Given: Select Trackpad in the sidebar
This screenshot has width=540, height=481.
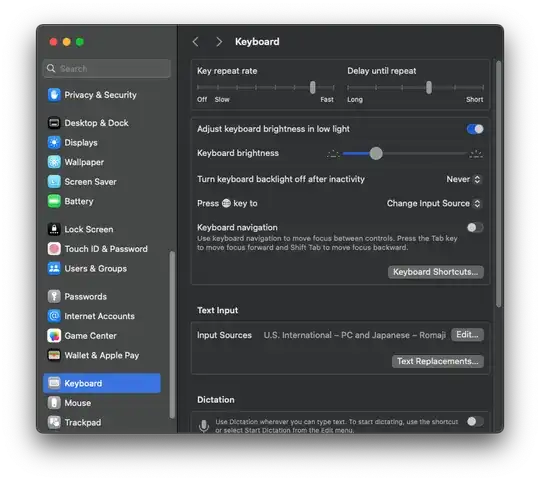Looking at the screenshot, I should [102, 422].
